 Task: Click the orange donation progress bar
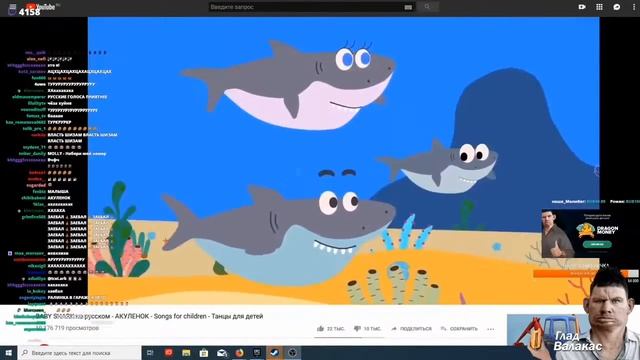click(x=585, y=273)
